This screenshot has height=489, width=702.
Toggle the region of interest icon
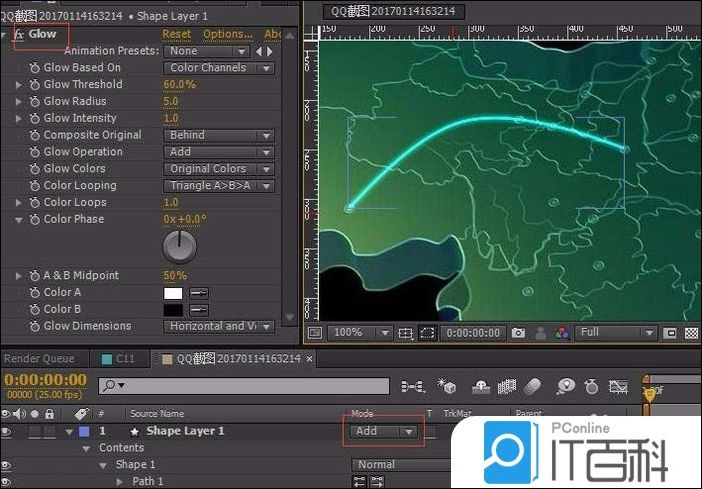click(x=428, y=333)
